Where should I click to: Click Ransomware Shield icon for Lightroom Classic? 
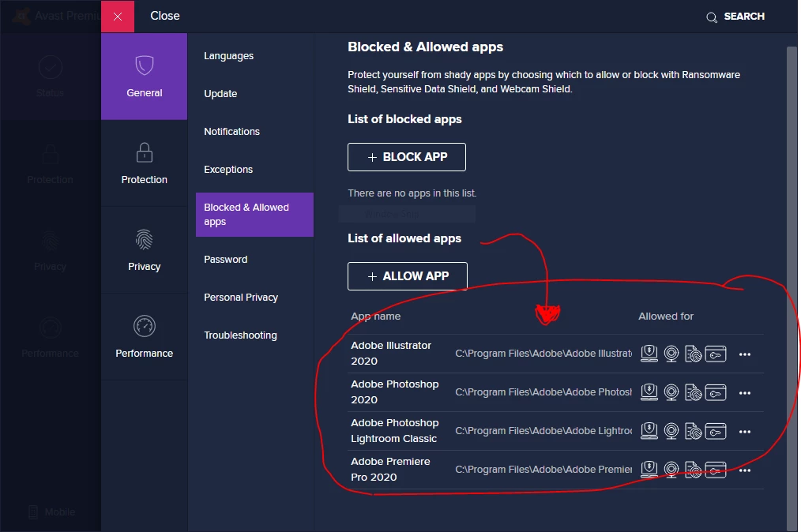(649, 431)
